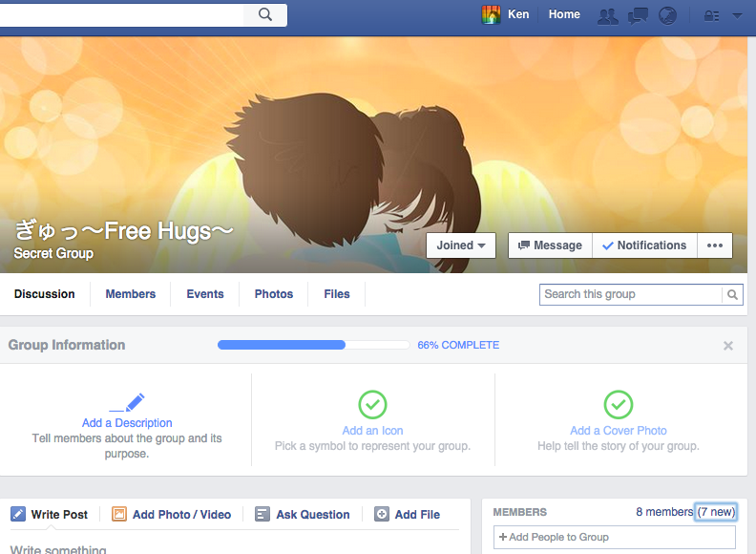
Task: Select Add Photo / Video
Action: [181, 515]
